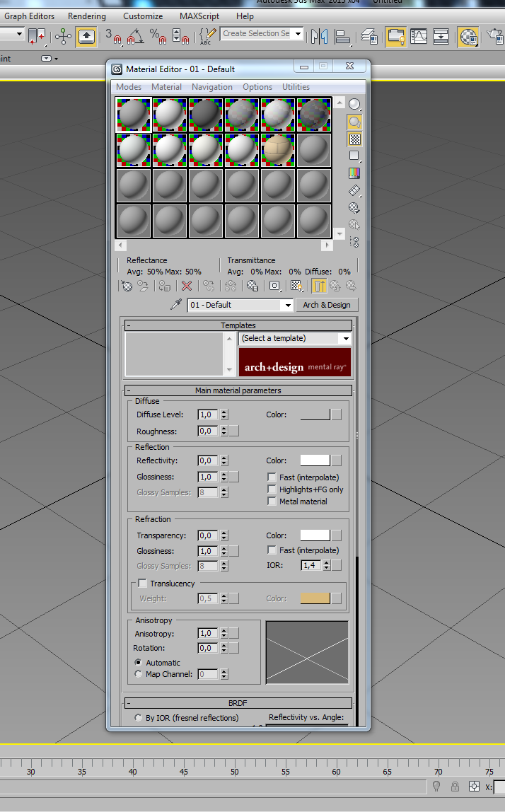Toggle the Backlight icon in side toolbar

point(355,122)
